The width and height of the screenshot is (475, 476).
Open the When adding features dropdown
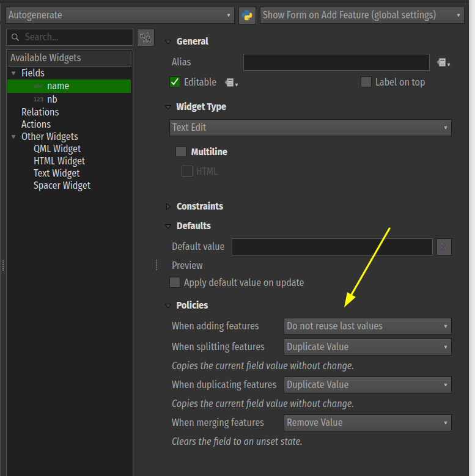(367, 326)
